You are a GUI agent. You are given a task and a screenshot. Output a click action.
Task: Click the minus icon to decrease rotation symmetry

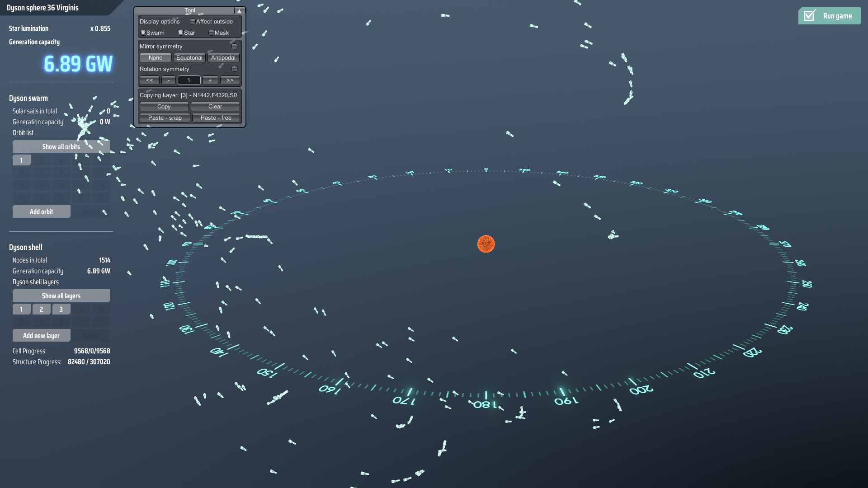tap(168, 80)
